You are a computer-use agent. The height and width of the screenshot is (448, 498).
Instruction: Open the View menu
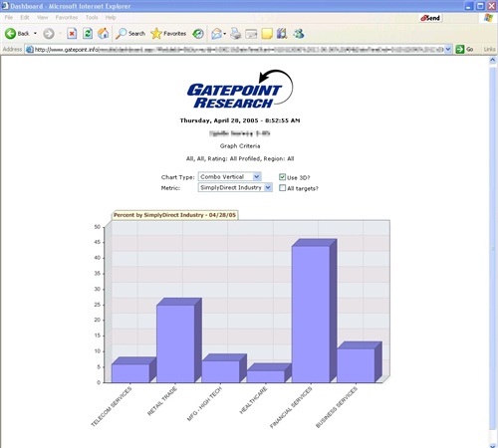[x=42, y=17]
